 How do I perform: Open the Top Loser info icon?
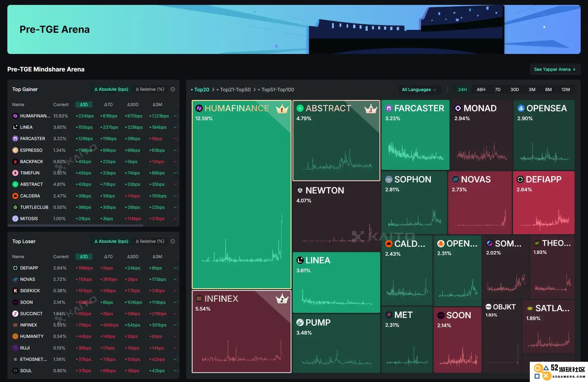(x=173, y=241)
